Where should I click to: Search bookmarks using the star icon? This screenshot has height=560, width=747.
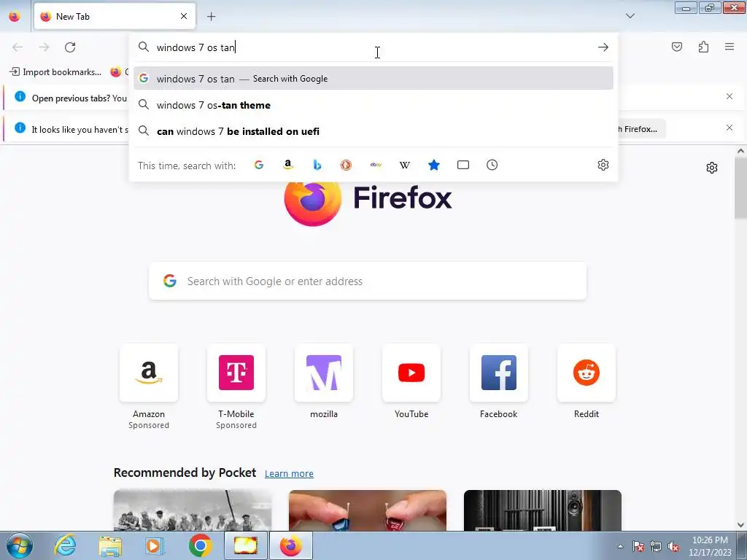coord(433,165)
